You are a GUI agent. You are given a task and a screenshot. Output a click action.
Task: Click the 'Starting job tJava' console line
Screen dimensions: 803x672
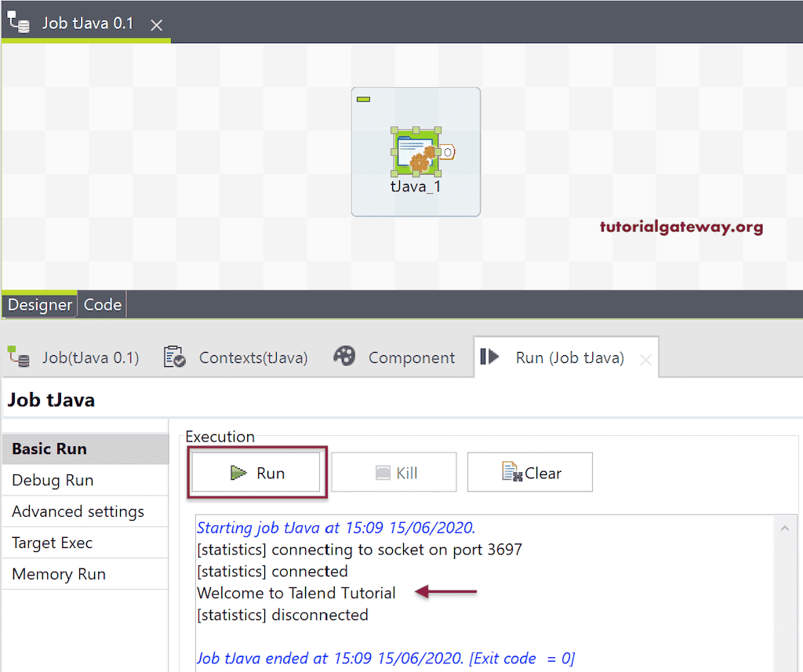336,528
